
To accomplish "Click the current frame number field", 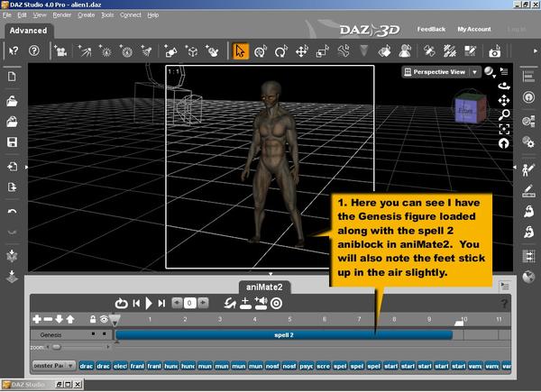I will tap(189, 303).
